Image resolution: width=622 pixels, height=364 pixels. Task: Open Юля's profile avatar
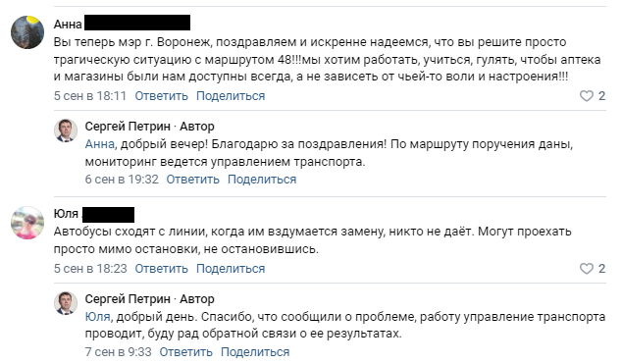tap(27, 223)
